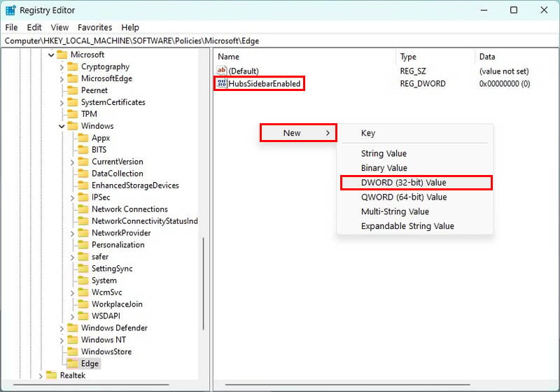Click the WindowsStore folder icon
Image resolution: width=560 pixels, height=392 pixels.
[73, 351]
